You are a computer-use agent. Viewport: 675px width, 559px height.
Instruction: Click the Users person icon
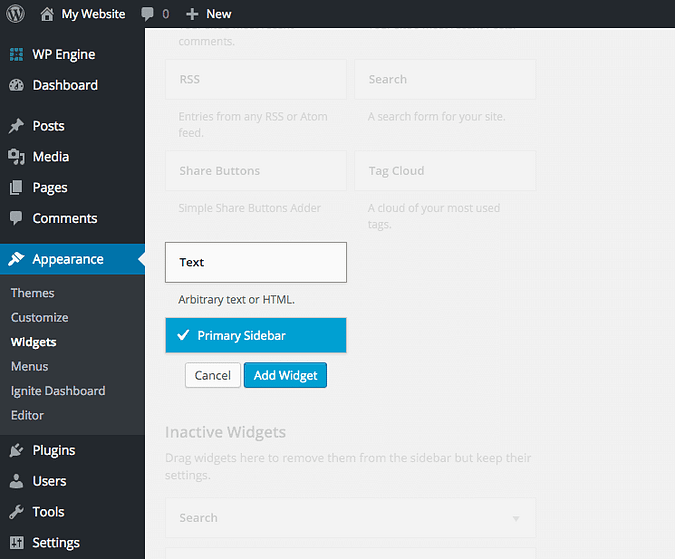16,481
